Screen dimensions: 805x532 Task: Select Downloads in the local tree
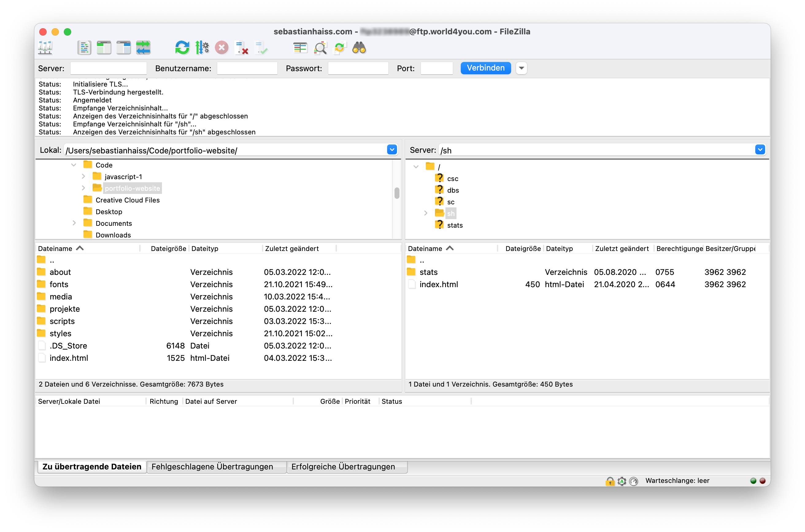pos(113,235)
